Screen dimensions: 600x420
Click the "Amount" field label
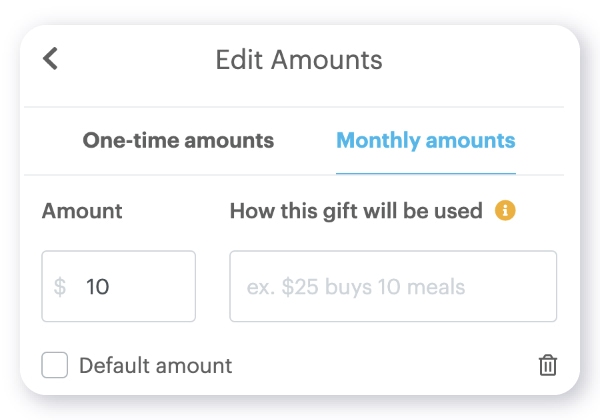click(x=82, y=211)
